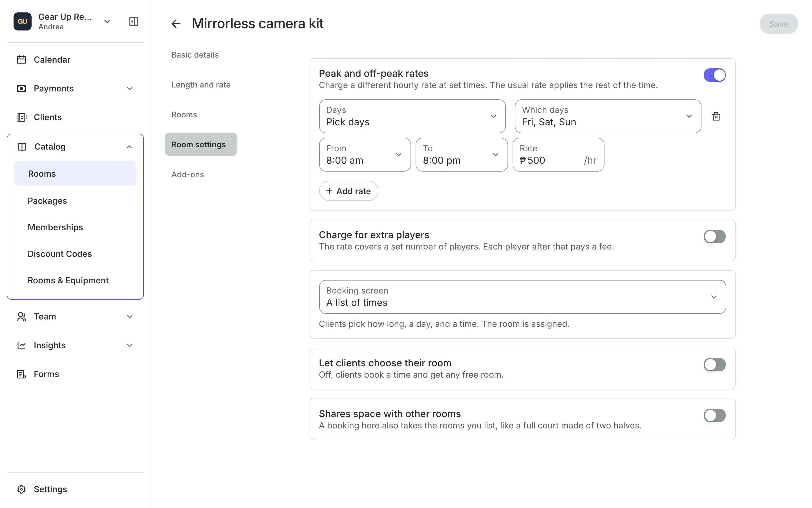
Task: Click the Payments icon in sidebar
Action: (21, 88)
